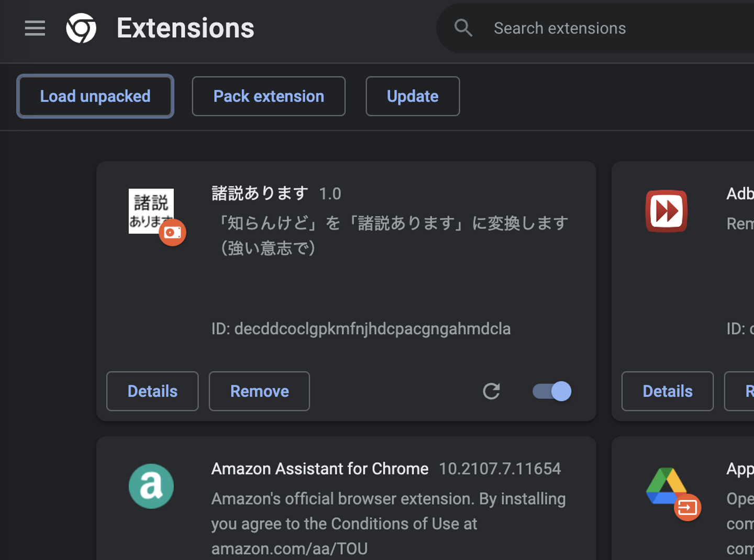Reload the 諸説あります extension
Image resolution: width=754 pixels, height=560 pixels.
(491, 391)
